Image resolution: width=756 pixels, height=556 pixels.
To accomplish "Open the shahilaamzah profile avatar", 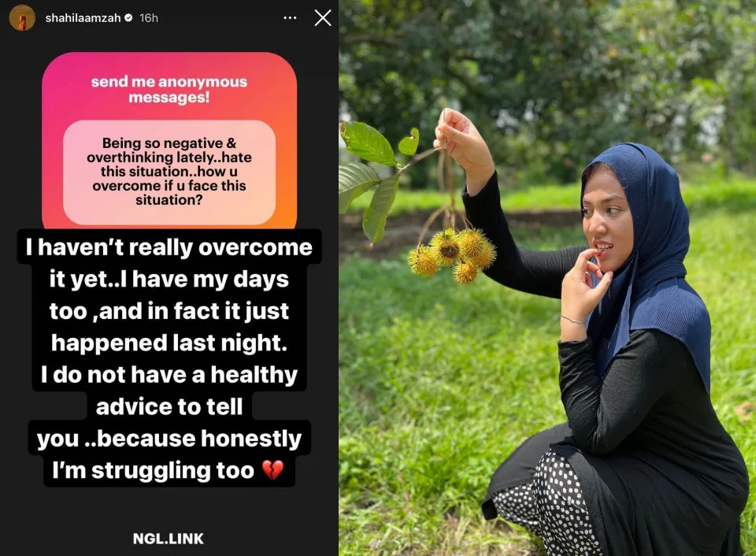I will click(22, 18).
